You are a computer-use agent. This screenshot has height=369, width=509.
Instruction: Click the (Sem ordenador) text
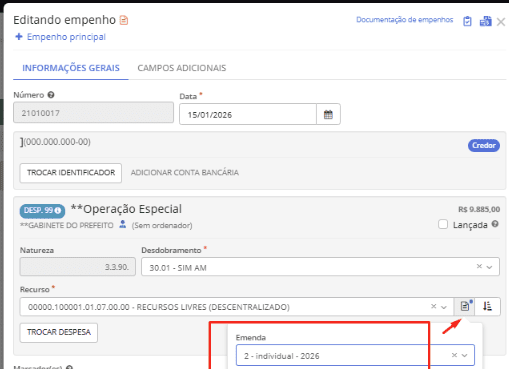pos(162,225)
